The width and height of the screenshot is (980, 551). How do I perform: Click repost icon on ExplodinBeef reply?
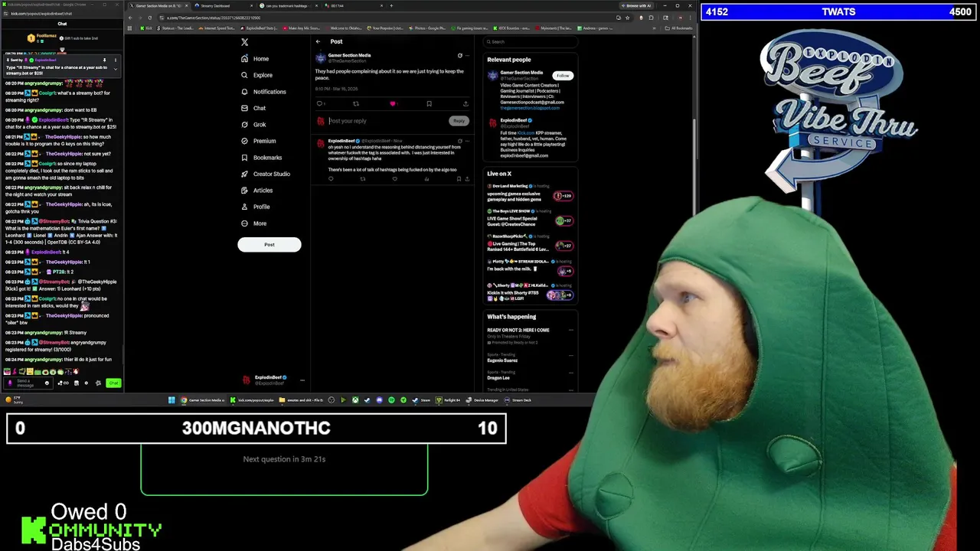tap(363, 178)
